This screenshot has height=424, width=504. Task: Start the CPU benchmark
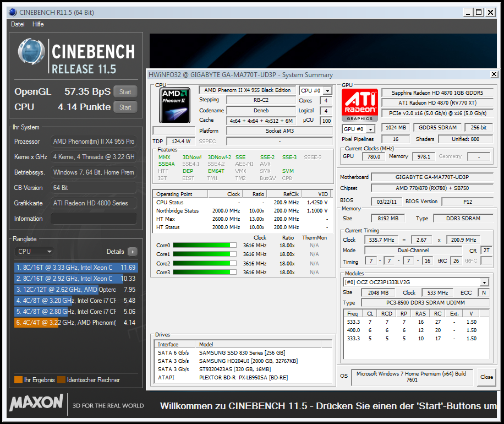[x=125, y=107]
